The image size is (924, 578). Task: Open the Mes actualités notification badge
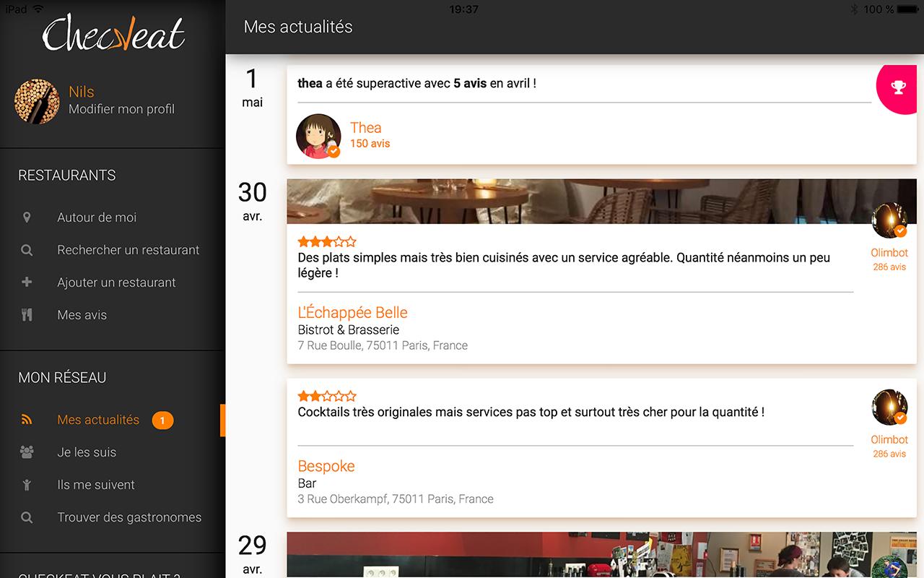click(x=162, y=420)
